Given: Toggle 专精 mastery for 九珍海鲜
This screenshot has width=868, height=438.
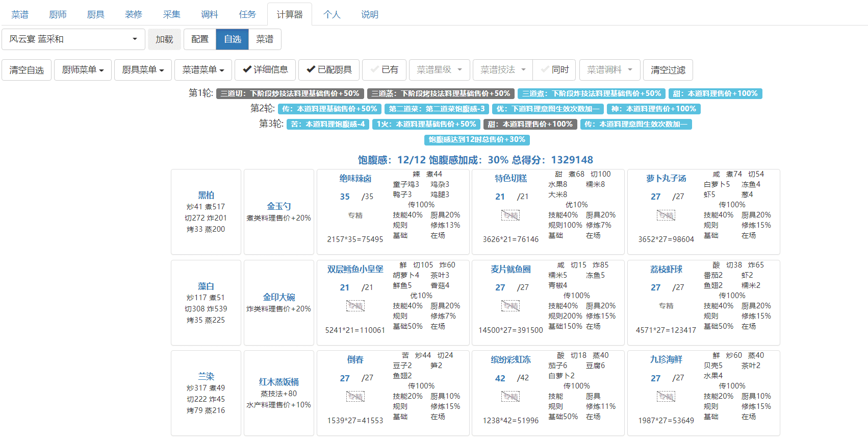Looking at the screenshot, I should click(666, 397).
